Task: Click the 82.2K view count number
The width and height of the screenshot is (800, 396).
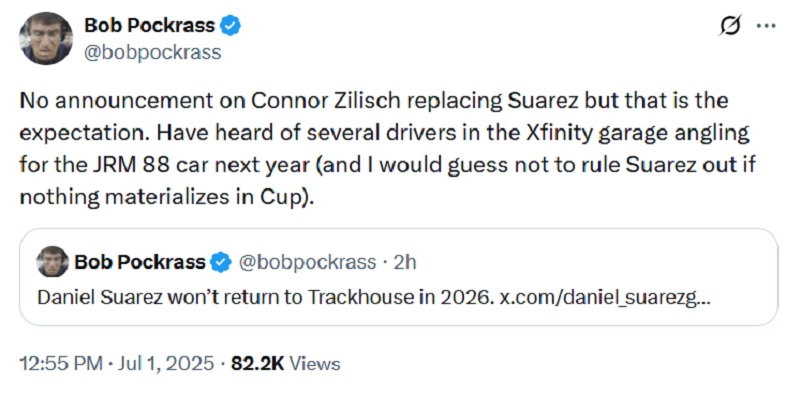Action: [257, 364]
